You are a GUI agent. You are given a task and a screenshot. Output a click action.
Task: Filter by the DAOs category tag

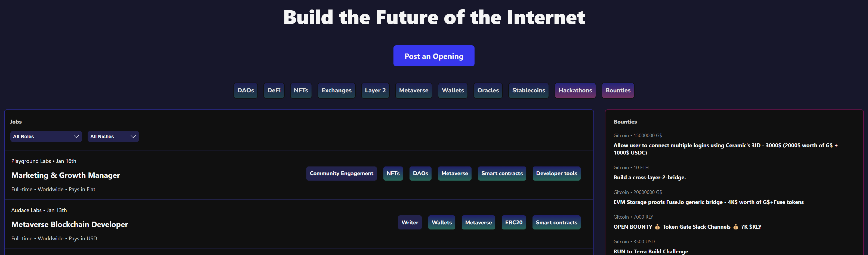click(x=245, y=90)
